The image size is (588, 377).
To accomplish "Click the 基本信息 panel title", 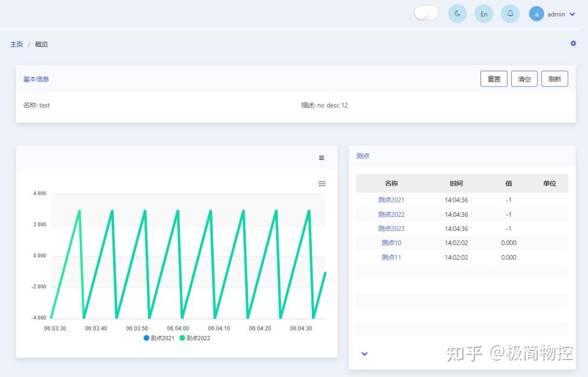I will point(36,79).
